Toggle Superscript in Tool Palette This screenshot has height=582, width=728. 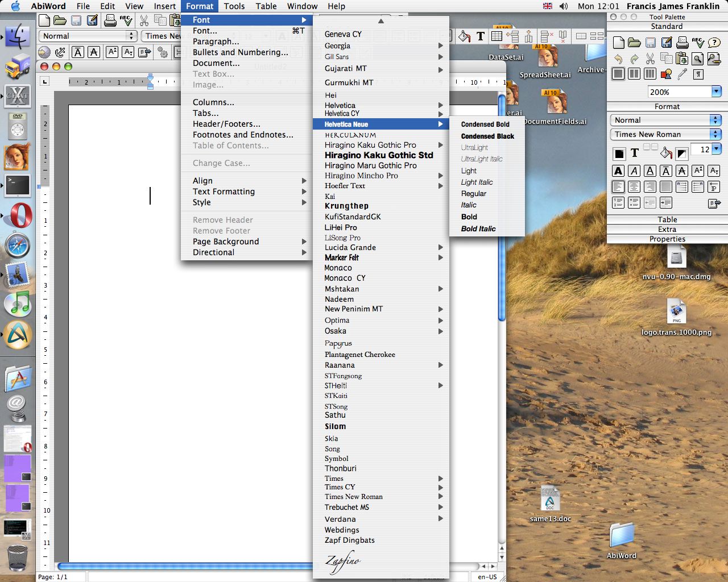pyautogui.click(x=697, y=170)
